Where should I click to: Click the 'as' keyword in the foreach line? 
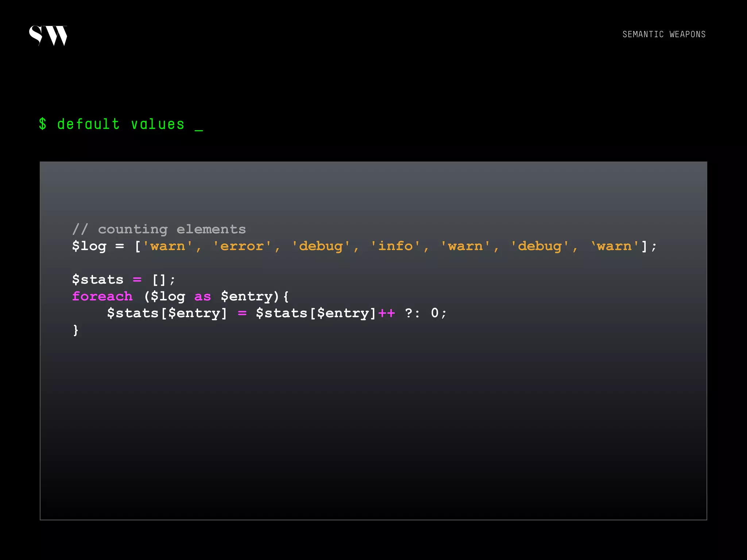point(203,297)
